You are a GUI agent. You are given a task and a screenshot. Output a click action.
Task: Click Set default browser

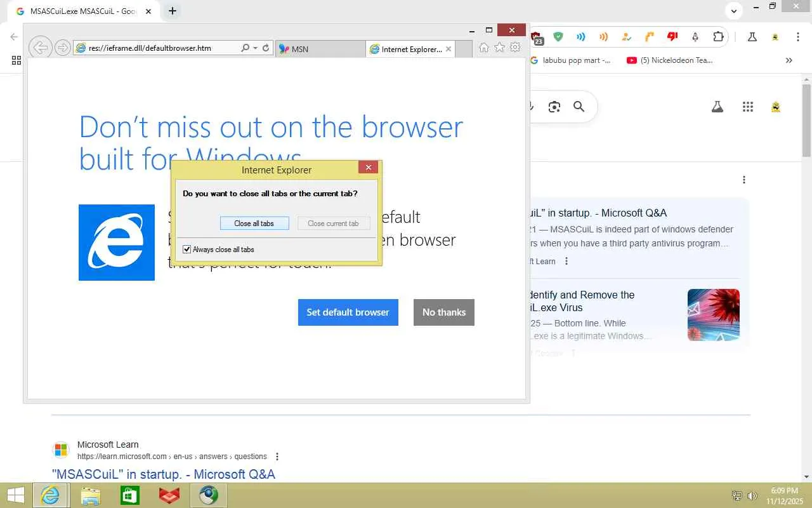[x=348, y=312]
